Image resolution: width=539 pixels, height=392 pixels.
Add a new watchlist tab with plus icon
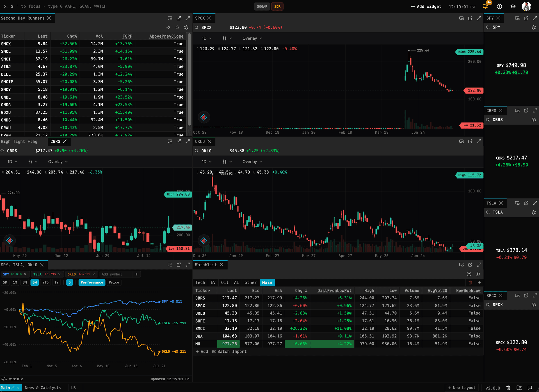click(x=479, y=282)
